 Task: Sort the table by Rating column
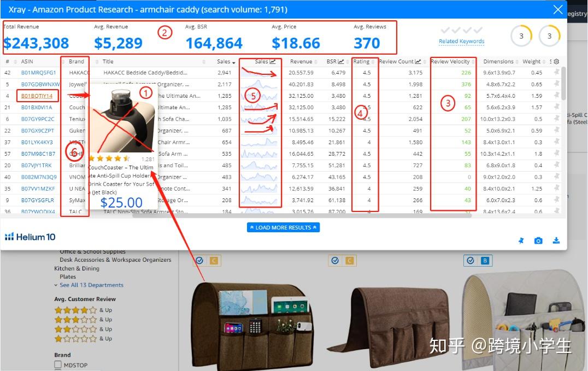[x=361, y=62]
